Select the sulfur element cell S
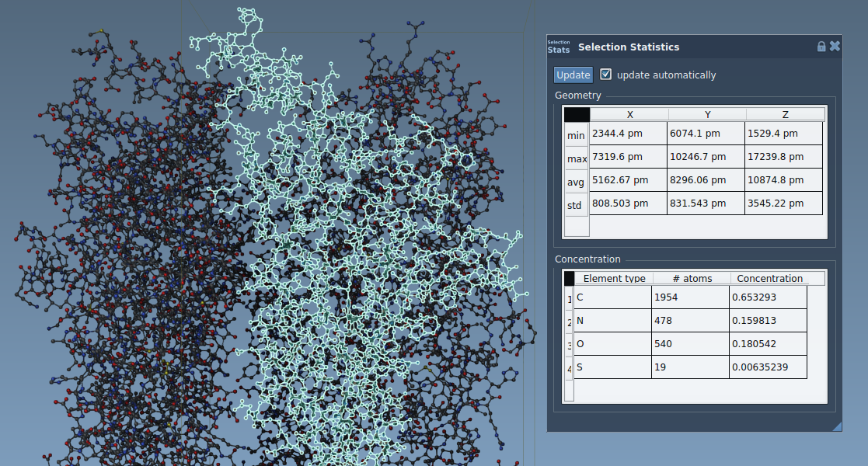868x466 pixels. click(x=612, y=367)
